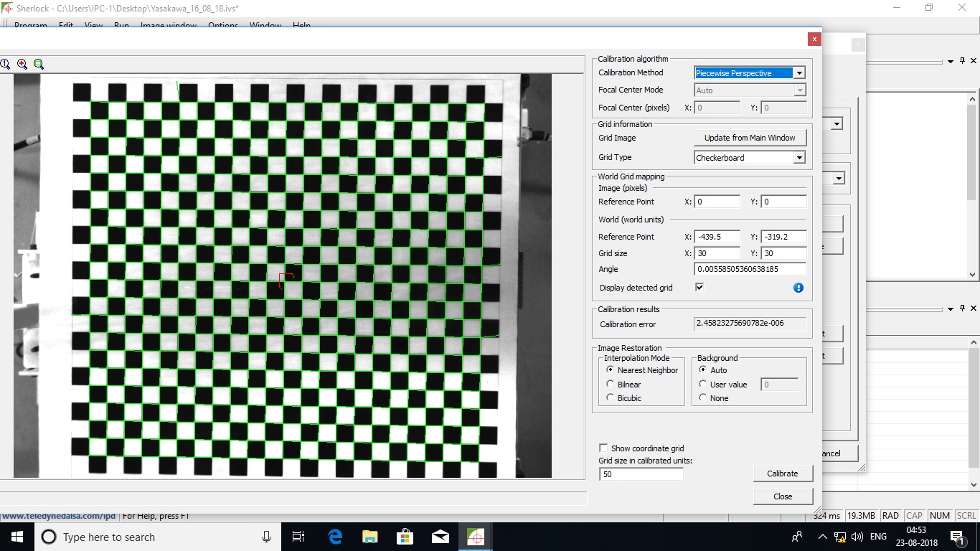This screenshot has height=551, width=980.
Task: Click the blue info icon beside Display detected grid
Action: click(x=798, y=288)
